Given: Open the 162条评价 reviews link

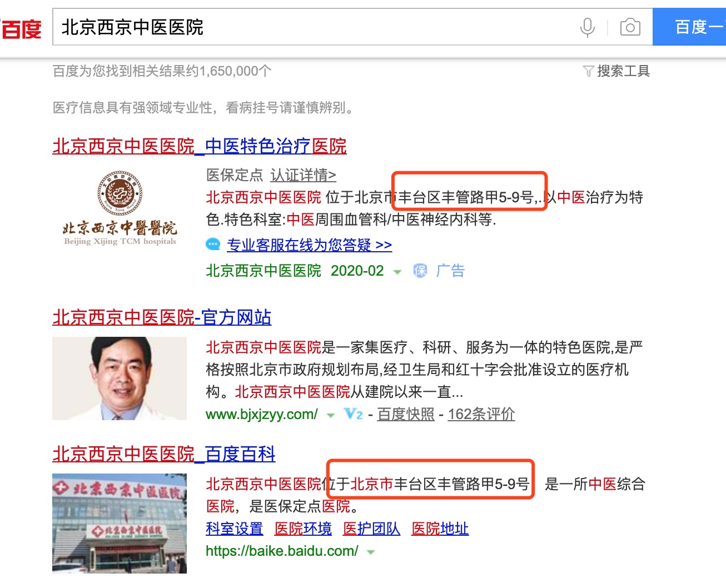Looking at the screenshot, I should (481, 414).
